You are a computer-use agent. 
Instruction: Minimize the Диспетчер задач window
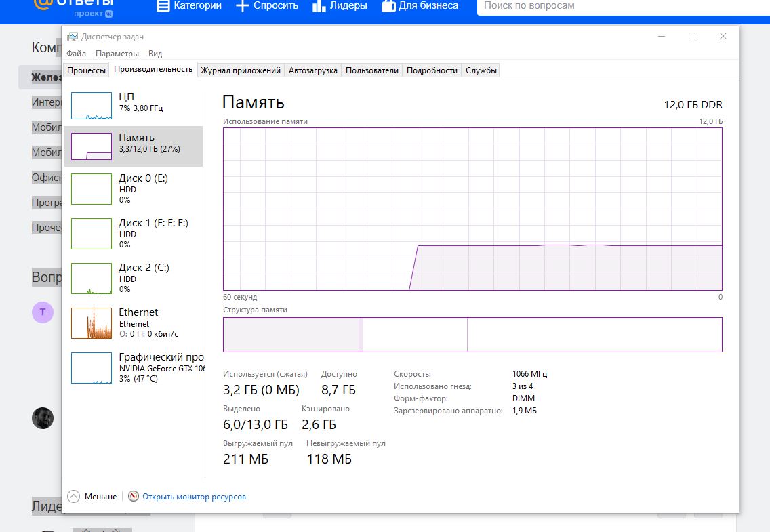click(662, 37)
